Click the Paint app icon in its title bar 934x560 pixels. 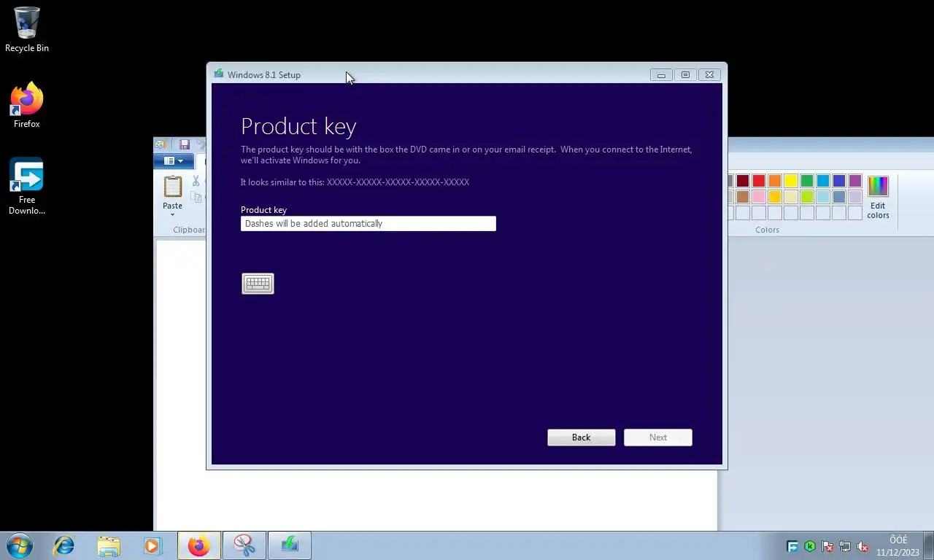coord(161,144)
